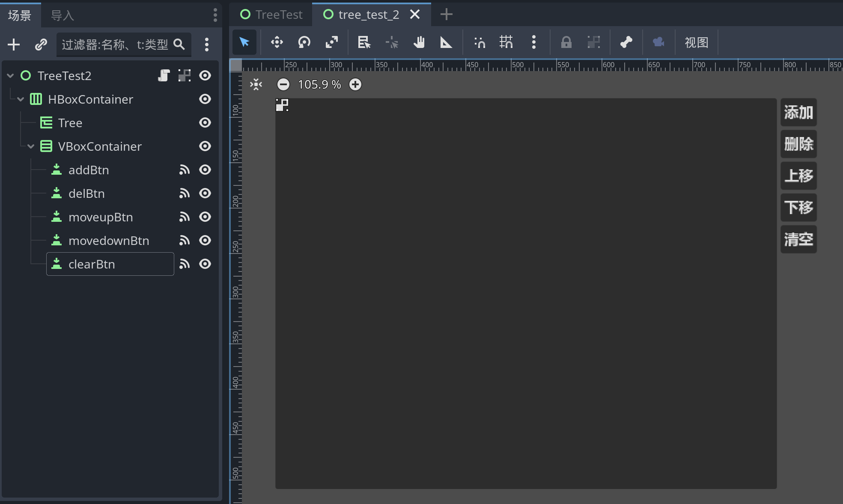Hide the movedownBtn node
Image resolution: width=843 pixels, height=504 pixels.
pos(205,241)
